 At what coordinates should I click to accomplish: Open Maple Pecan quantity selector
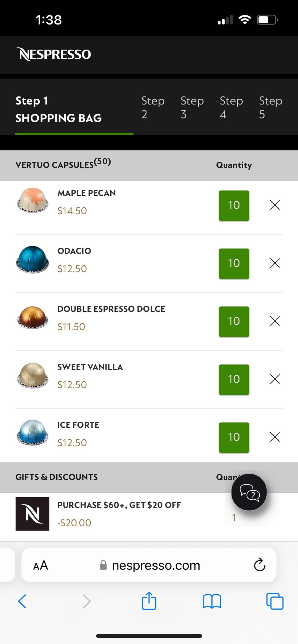[x=234, y=206]
